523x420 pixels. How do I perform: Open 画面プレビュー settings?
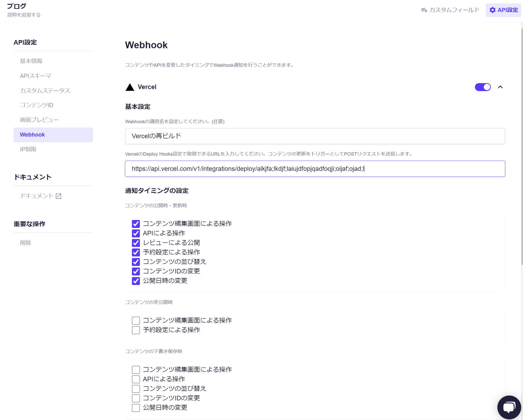click(53, 120)
